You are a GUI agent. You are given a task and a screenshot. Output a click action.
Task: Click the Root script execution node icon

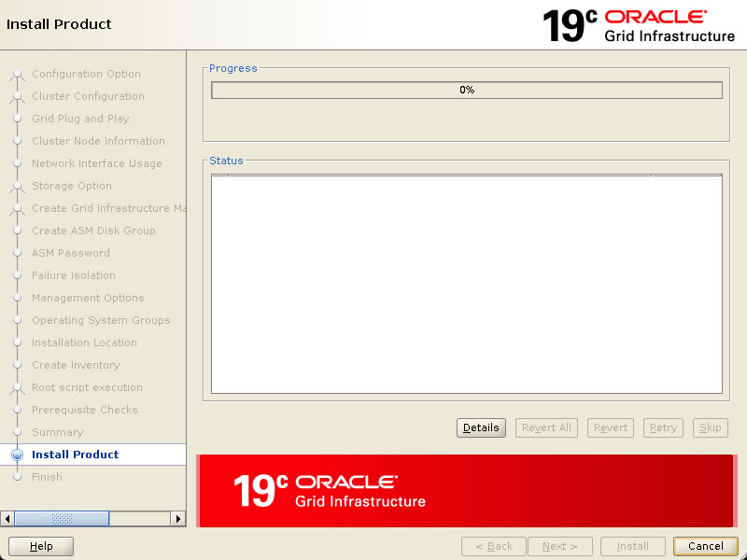click(17, 387)
